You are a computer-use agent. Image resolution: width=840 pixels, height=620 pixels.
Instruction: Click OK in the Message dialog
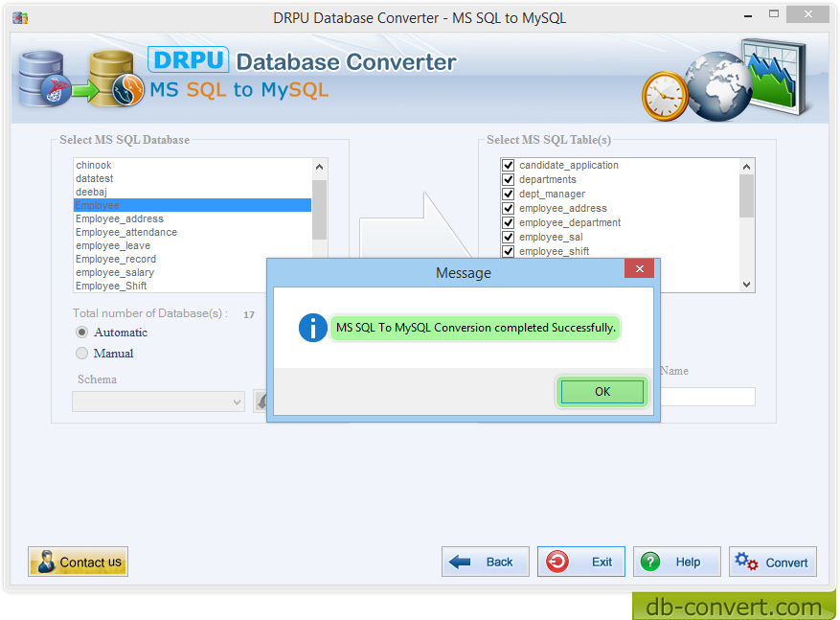(x=602, y=392)
